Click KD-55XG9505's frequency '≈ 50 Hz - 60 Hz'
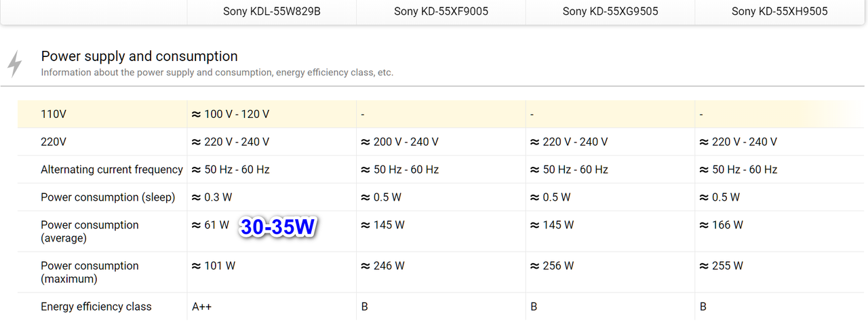This screenshot has width=868, height=331. tap(570, 170)
